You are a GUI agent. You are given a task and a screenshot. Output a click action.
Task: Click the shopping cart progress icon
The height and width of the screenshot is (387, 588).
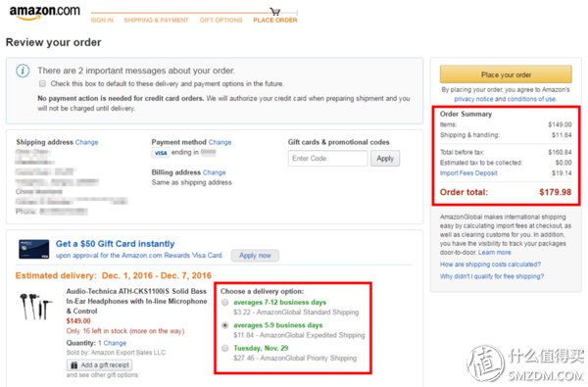click(x=274, y=12)
